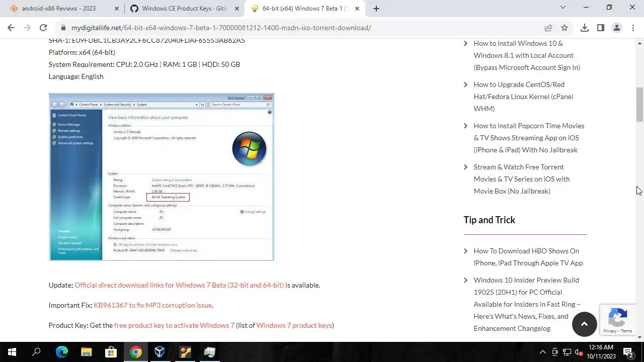Show hidden system tray icons
The image size is (644, 362).
[x=542, y=352]
